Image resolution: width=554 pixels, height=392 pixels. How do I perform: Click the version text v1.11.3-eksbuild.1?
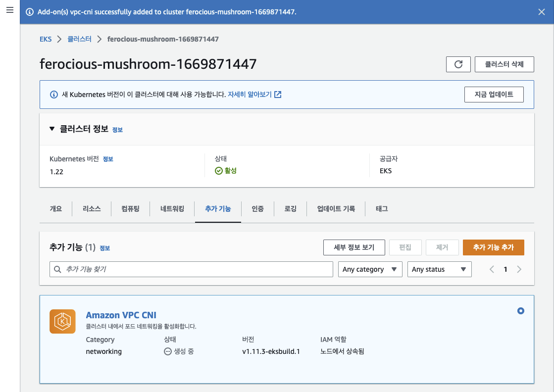pos(271,351)
